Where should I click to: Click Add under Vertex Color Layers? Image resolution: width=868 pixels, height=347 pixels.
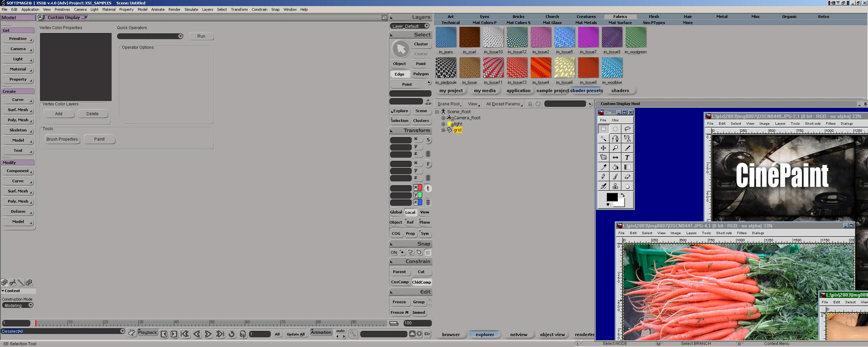click(59, 114)
